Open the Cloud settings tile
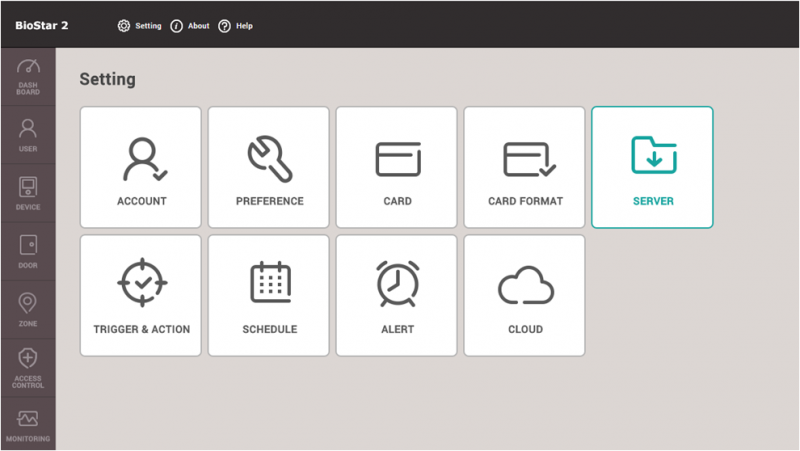The image size is (800, 451). click(x=525, y=296)
